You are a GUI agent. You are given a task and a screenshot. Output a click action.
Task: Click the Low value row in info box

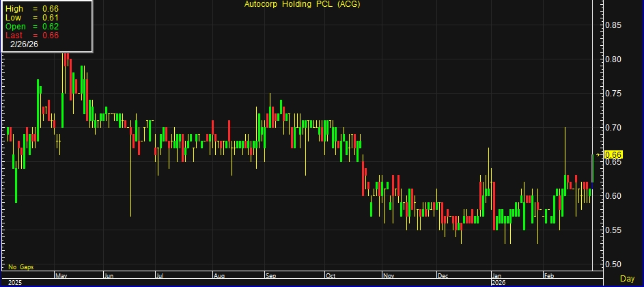pos(32,16)
